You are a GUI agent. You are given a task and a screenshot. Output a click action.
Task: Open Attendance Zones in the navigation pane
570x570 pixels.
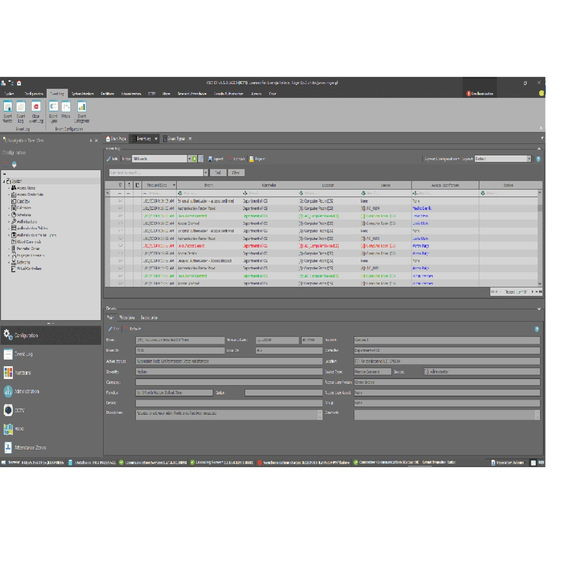(25, 447)
